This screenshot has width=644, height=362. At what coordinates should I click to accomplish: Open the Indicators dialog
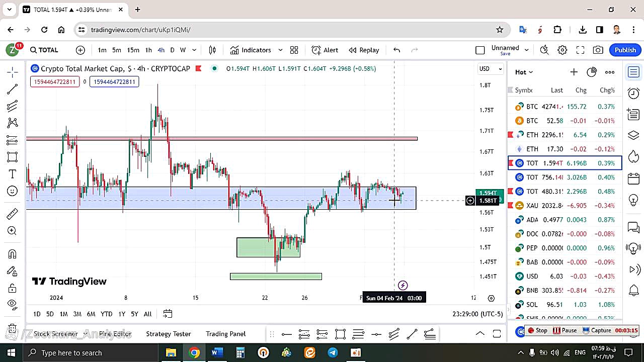251,50
